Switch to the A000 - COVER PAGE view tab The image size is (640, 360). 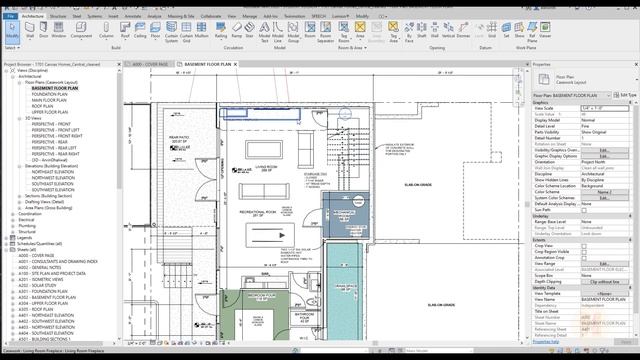[150, 64]
